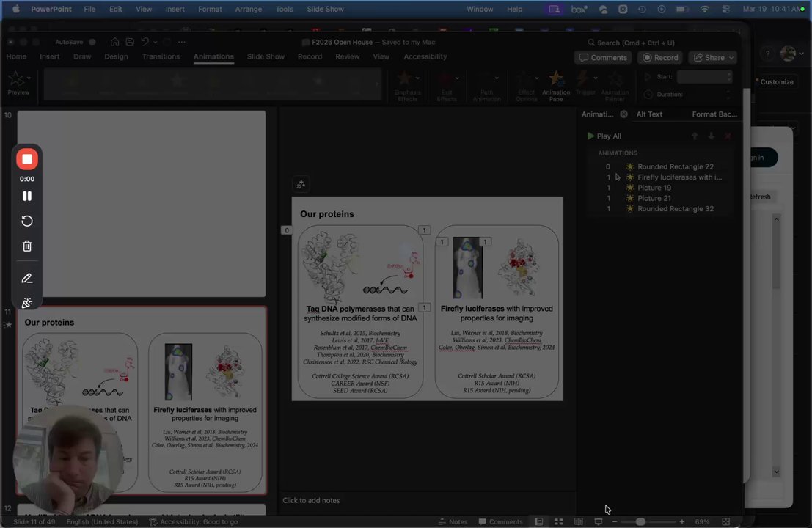Toggle the AutoSave switch
The height and width of the screenshot is (528, 812).
coord(92,43)
